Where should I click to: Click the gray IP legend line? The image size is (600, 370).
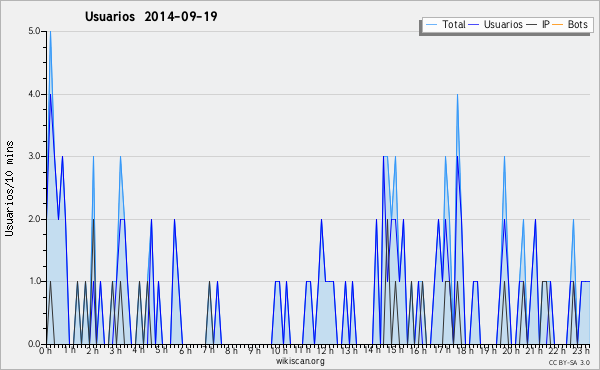pos(532,24)
